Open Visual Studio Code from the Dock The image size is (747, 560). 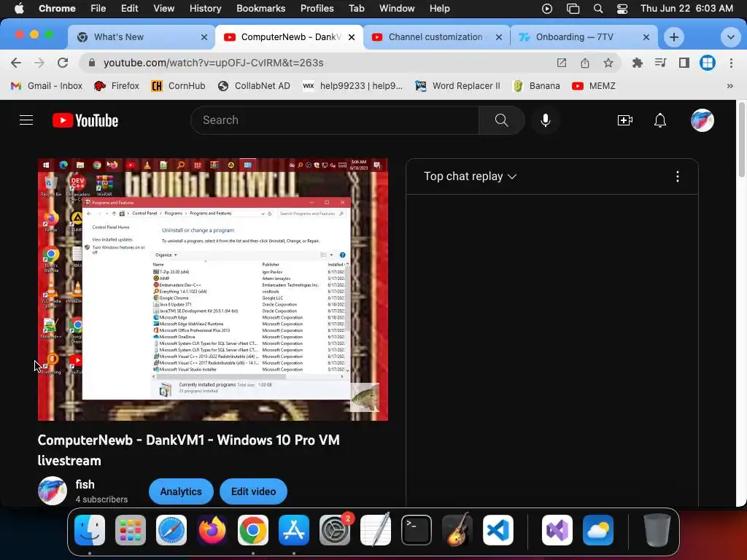click(498, 530)
